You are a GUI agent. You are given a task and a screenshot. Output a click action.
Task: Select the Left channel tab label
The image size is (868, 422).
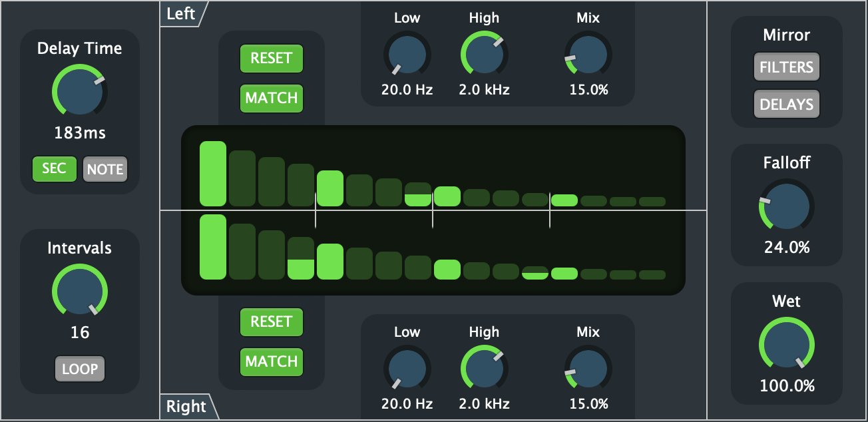pyautogui.click(x=181, y=14)
